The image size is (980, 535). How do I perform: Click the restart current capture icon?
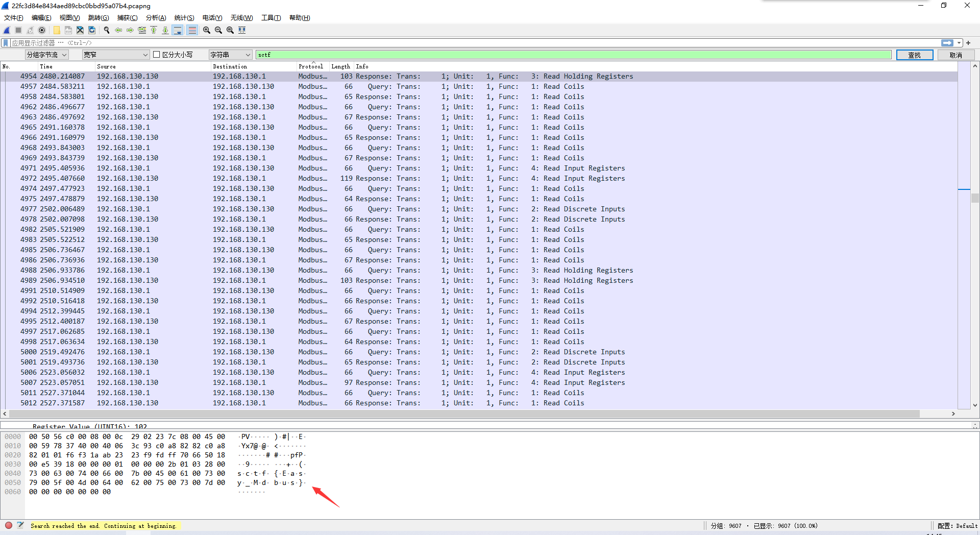point(30,30)
